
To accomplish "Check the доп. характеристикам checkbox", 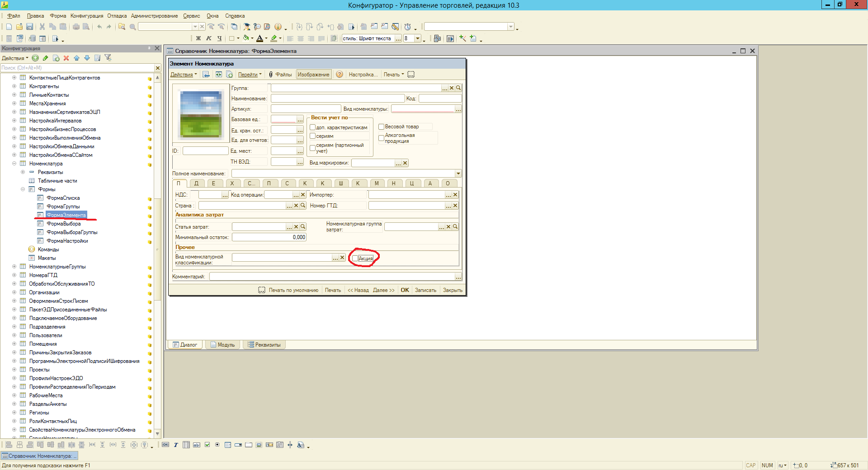I will click(312, 127).
